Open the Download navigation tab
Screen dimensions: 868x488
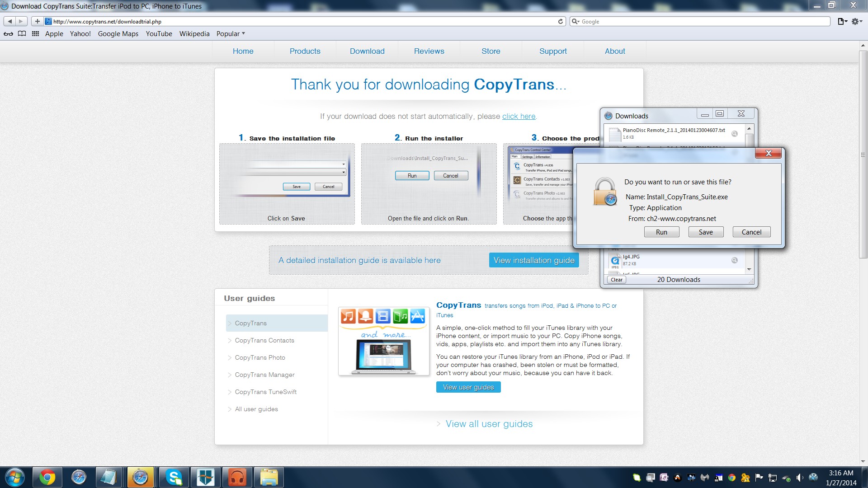[367, 51]
